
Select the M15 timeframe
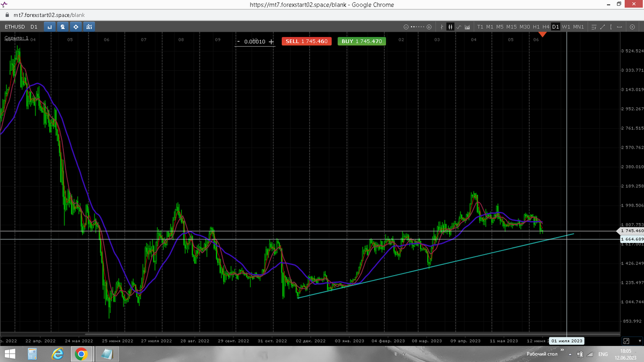click(511, 27)
